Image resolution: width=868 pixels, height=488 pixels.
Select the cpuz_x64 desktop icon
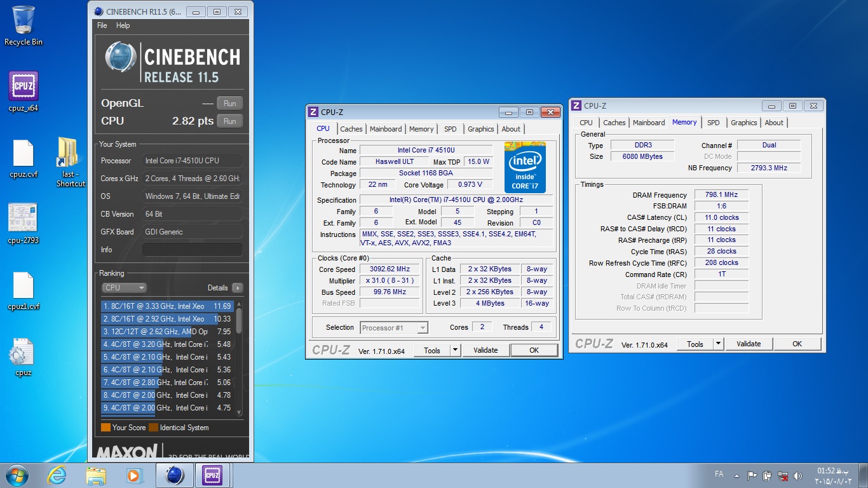[24, 91]
